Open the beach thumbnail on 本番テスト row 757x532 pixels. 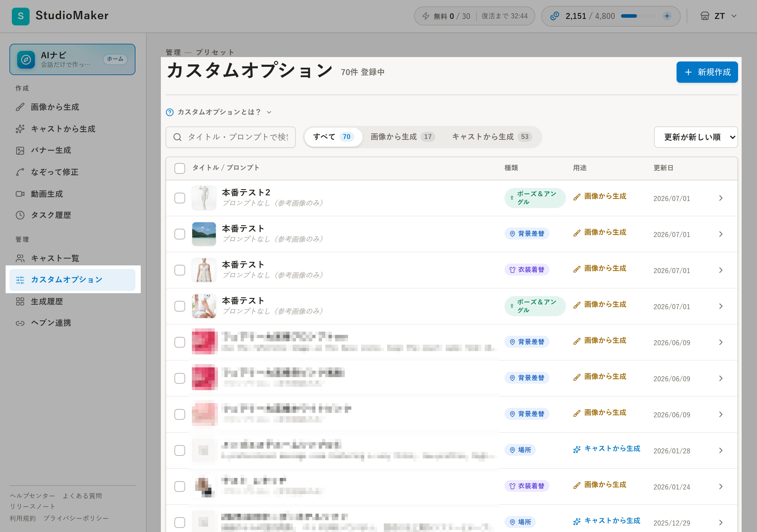pos(204,234)
